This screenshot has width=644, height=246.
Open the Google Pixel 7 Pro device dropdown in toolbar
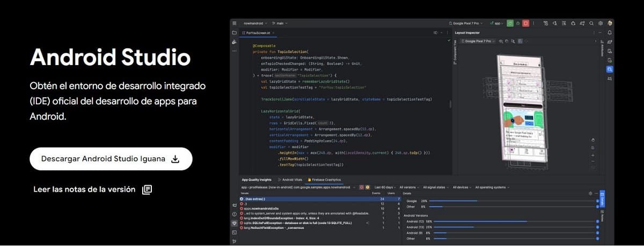click(x=466, y=24)
